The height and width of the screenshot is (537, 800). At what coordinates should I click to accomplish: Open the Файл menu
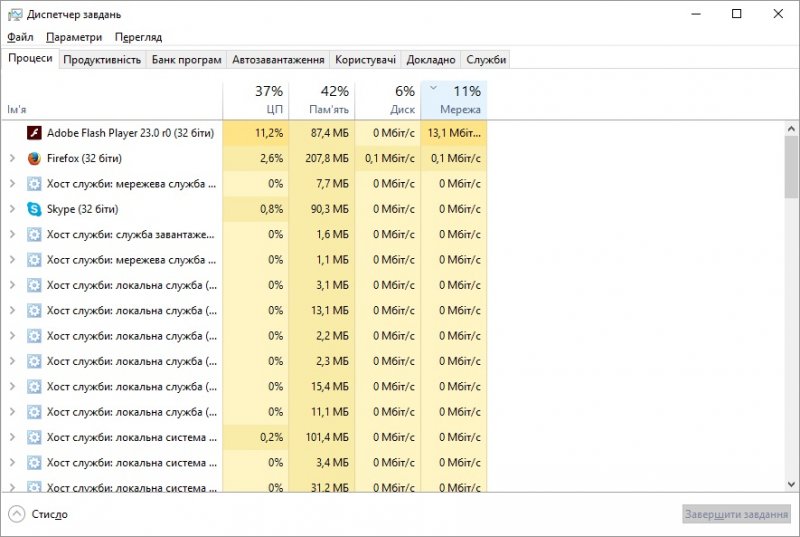[x=20, y=37]
